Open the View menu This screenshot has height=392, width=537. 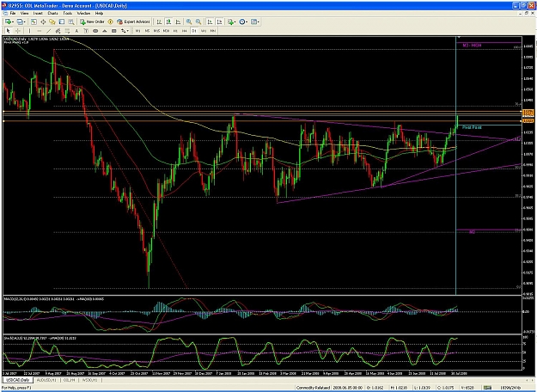(24, 14)
